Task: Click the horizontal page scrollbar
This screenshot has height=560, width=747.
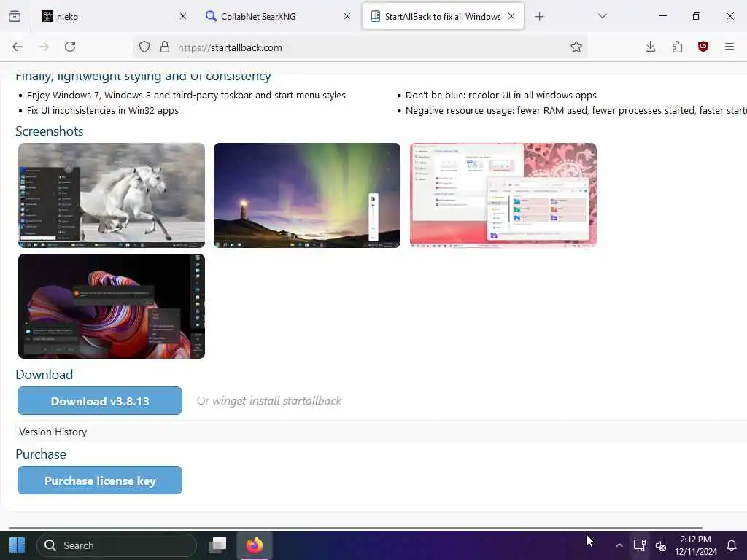Action: [355, 528]
